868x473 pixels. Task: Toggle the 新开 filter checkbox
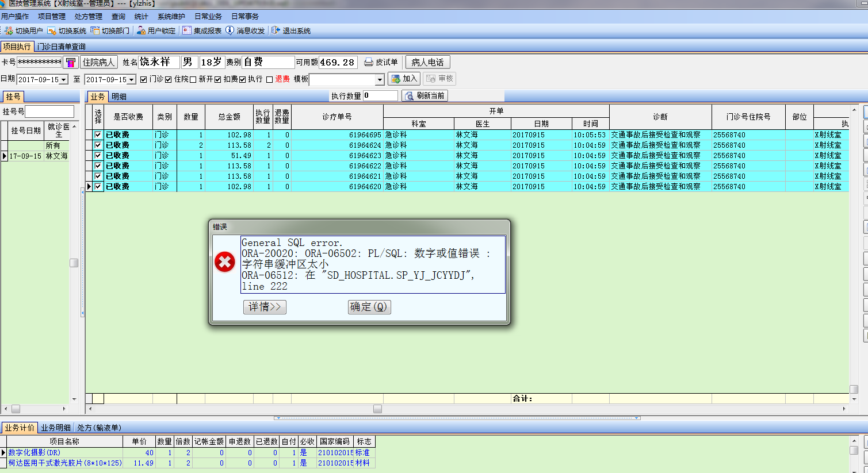click(193, 79)
